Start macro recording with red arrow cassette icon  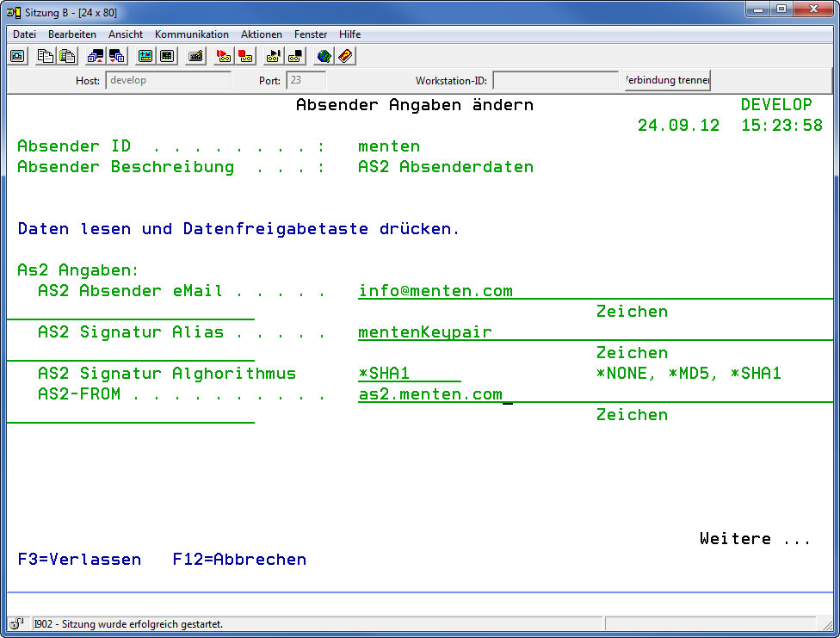(x=225, y=57)
